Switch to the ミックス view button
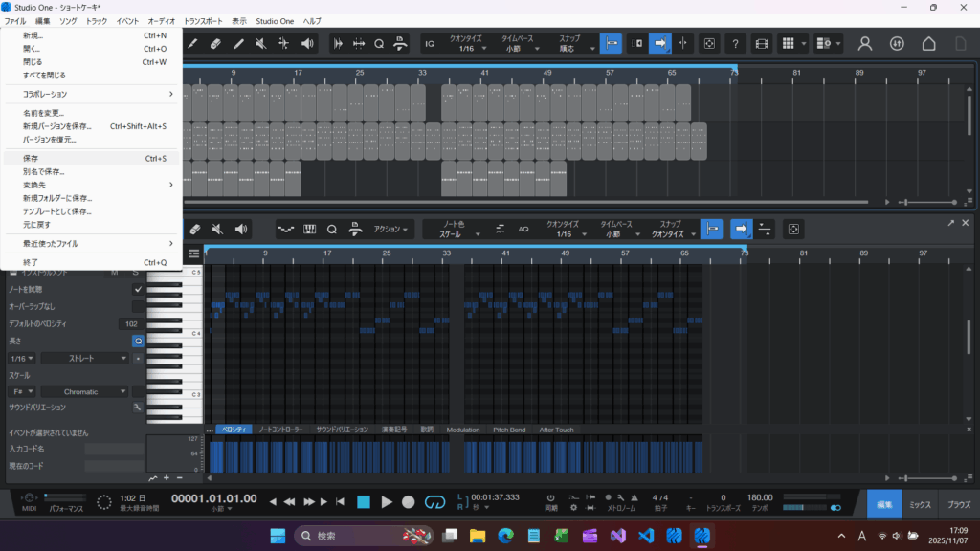The width and height of the screenshot is (980, 551). coord(920,504)
